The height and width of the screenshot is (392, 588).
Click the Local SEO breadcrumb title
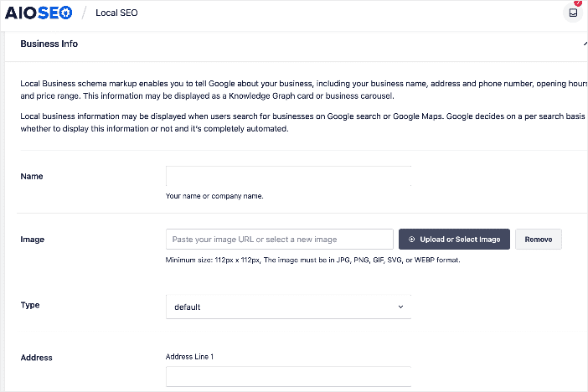[116, 13]
